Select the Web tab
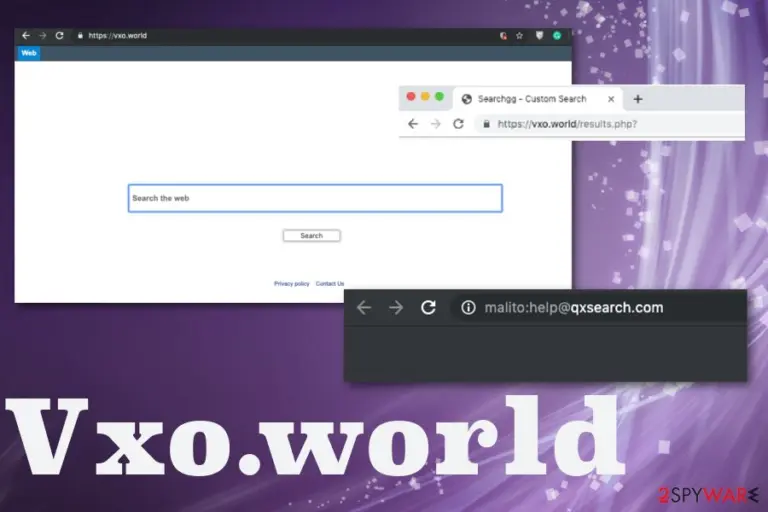The width and height of the screenshot is (768, 512). (29, 53)
